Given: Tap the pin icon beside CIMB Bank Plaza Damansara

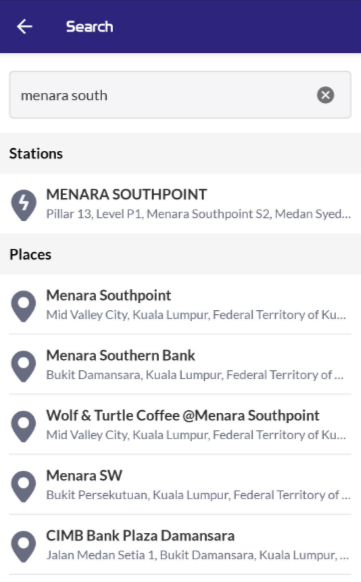Looking at the screenshot, I should point(24,547).
